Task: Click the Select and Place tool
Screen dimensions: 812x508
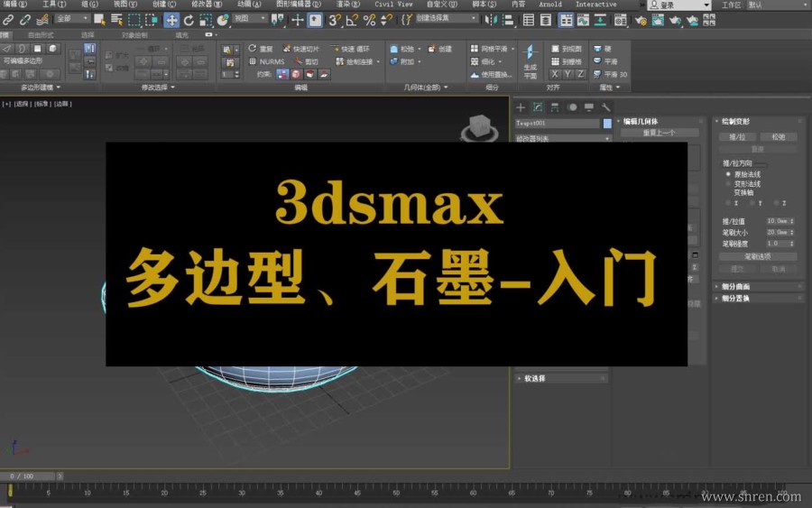Action: coord(223,20)
